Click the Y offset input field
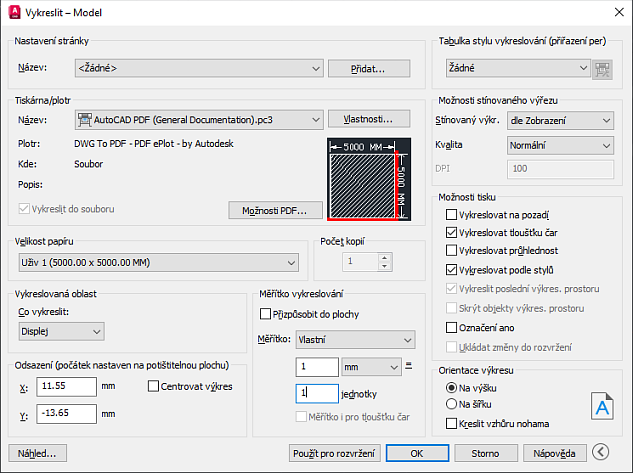The width and height of the screenshot is (633, 473). tap(67, 414)
